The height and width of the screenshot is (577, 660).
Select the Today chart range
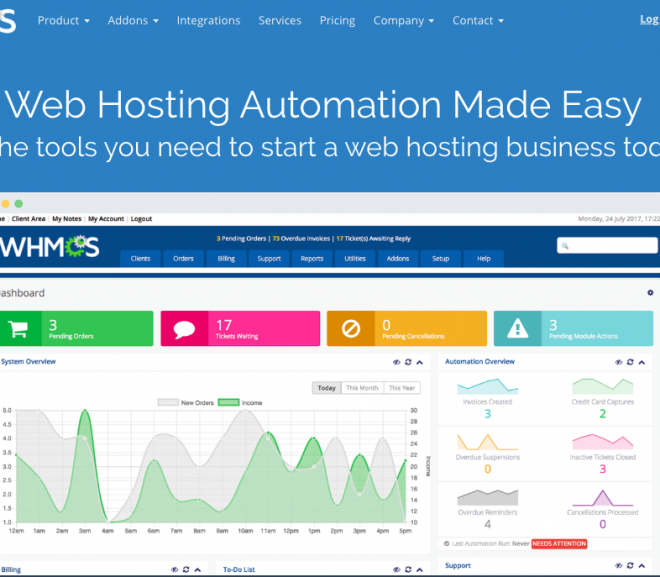(x=327, y=388)
